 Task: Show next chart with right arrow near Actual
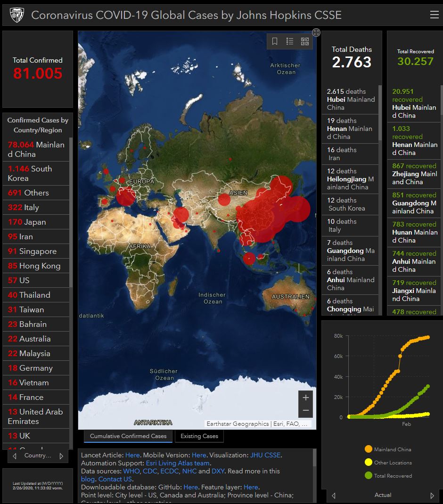432,496
